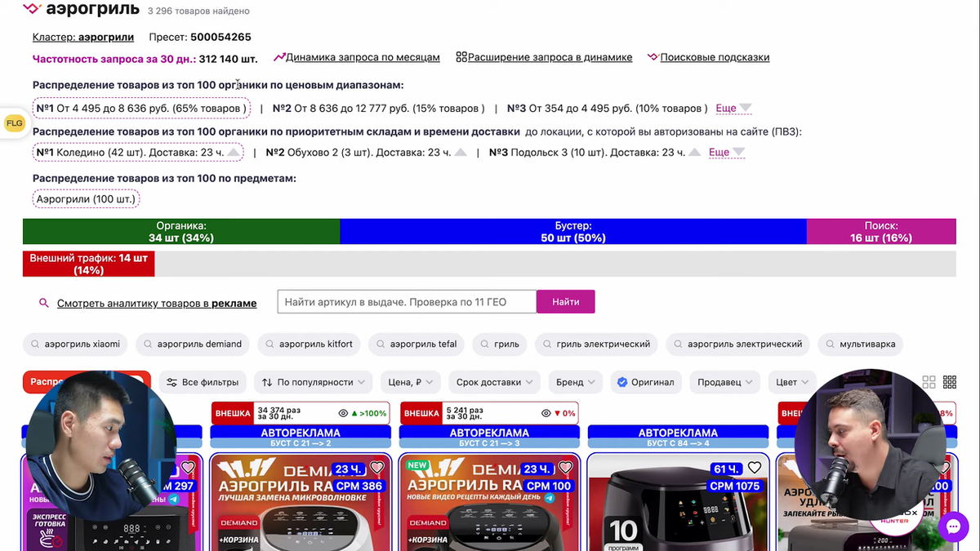Screen dimensions: 980x551
Task: Click the eye icon next to >100%
Action: (x=344, y=413)
